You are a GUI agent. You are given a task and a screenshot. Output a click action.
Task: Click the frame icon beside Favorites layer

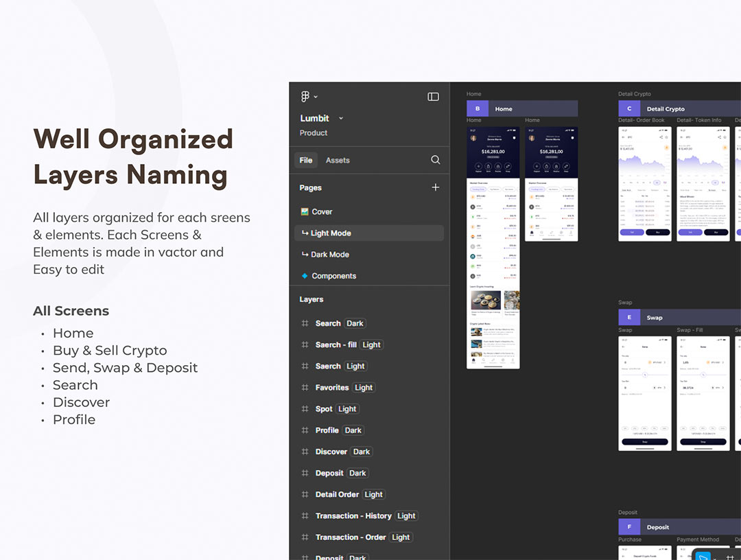[x=305, y=388]
